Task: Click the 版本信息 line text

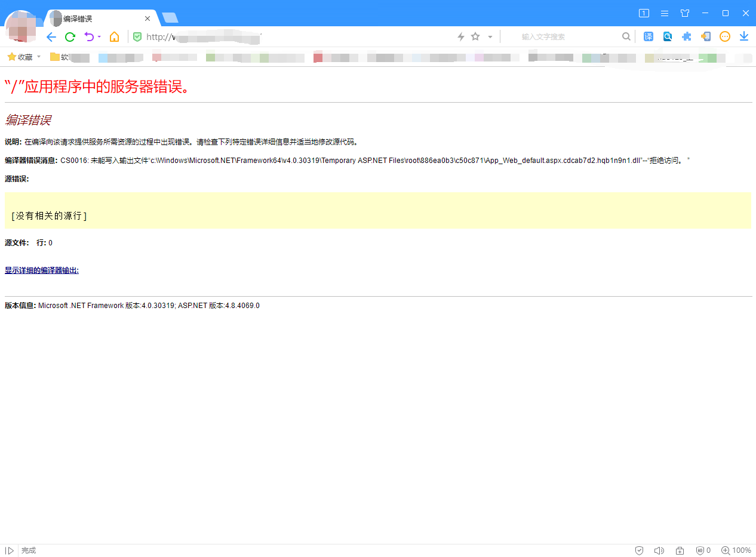Action: coord(132,306)
